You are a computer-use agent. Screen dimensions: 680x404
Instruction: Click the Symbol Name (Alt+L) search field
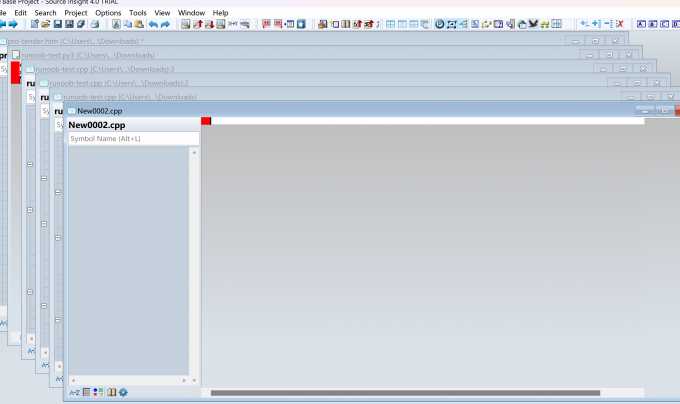(134, 139)
